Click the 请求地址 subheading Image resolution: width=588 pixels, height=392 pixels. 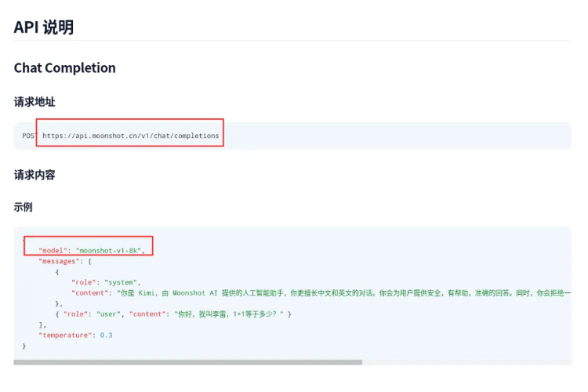34,102
